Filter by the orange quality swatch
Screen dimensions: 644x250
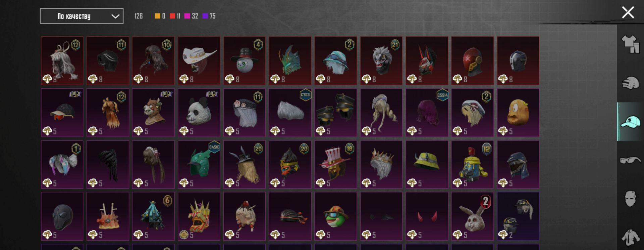(x=157, y=16)
